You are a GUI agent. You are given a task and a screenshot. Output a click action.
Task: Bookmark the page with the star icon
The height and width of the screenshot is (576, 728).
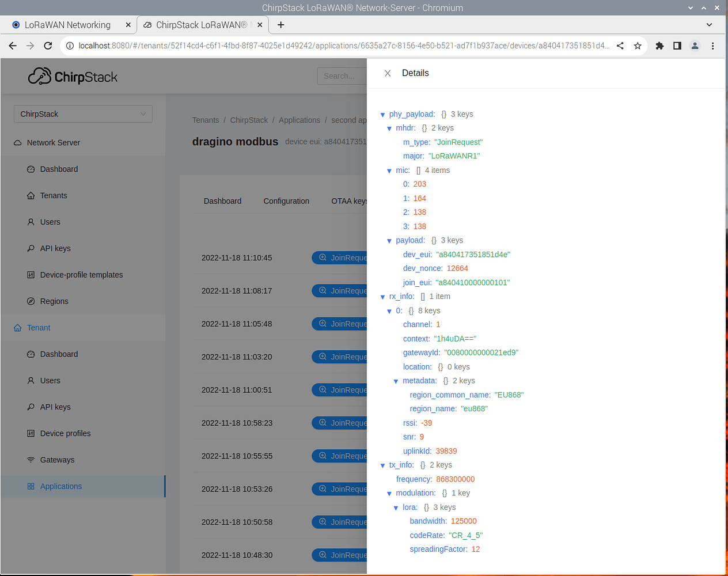638,45
